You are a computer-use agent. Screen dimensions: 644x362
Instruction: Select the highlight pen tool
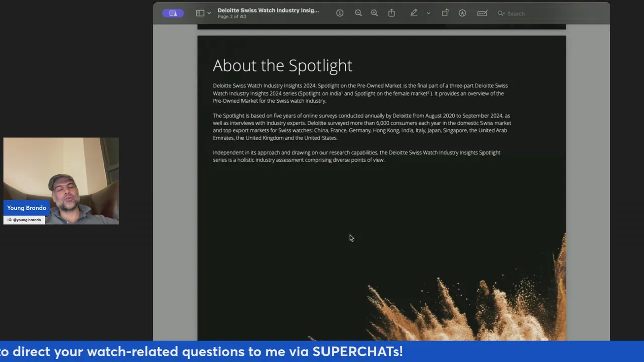point(414,13)
